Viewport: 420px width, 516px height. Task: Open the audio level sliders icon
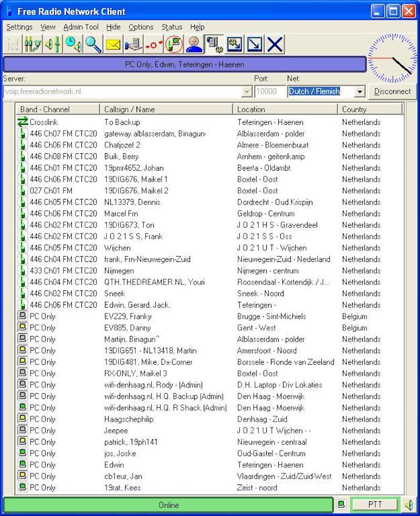coord(53,45)
